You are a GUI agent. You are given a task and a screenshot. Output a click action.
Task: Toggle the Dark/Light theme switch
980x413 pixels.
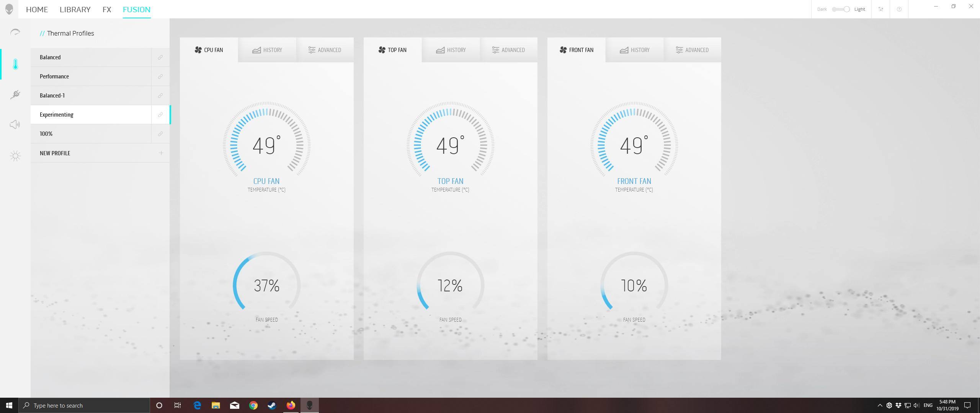click(x=841, y=9)
